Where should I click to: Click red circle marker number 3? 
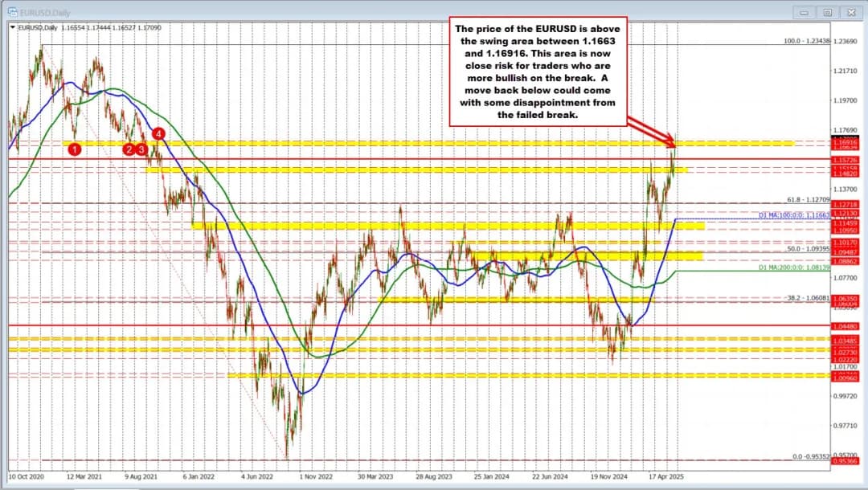pos(142,149)
